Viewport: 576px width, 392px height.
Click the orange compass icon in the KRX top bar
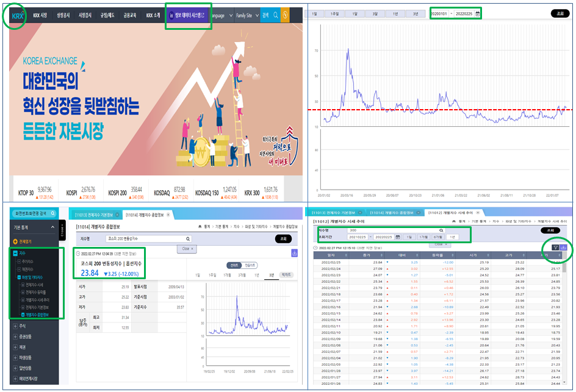(x=285, y=15)
